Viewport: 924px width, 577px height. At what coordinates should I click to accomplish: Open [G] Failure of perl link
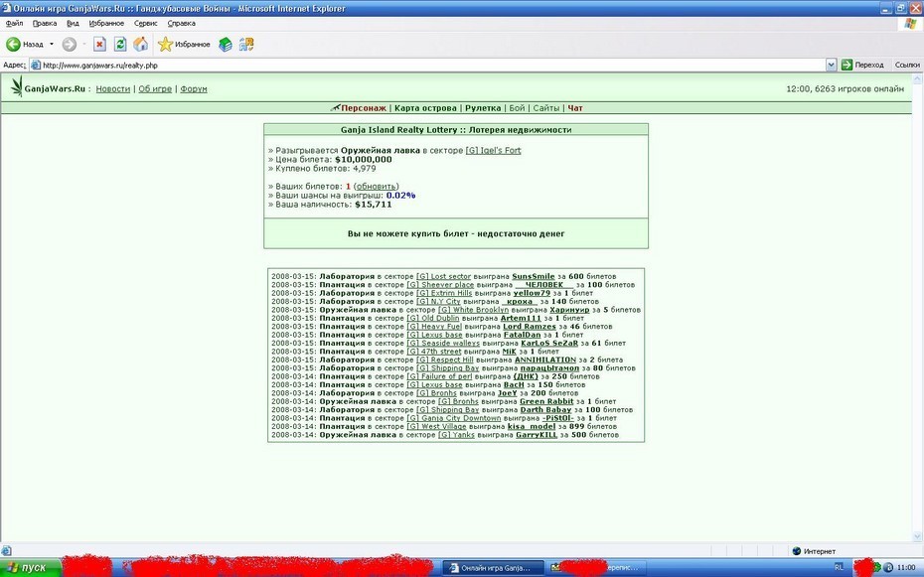tap(439, 376)
